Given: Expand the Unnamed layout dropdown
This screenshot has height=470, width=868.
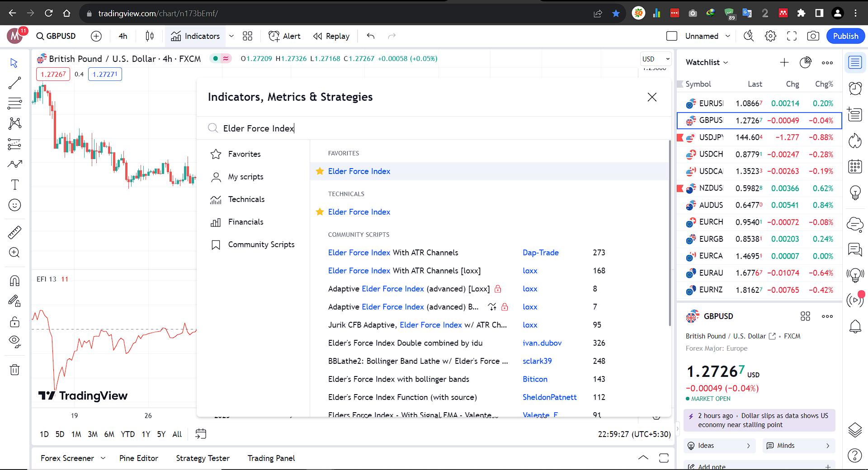Looking at the screenshot, I should coord(728,36).
